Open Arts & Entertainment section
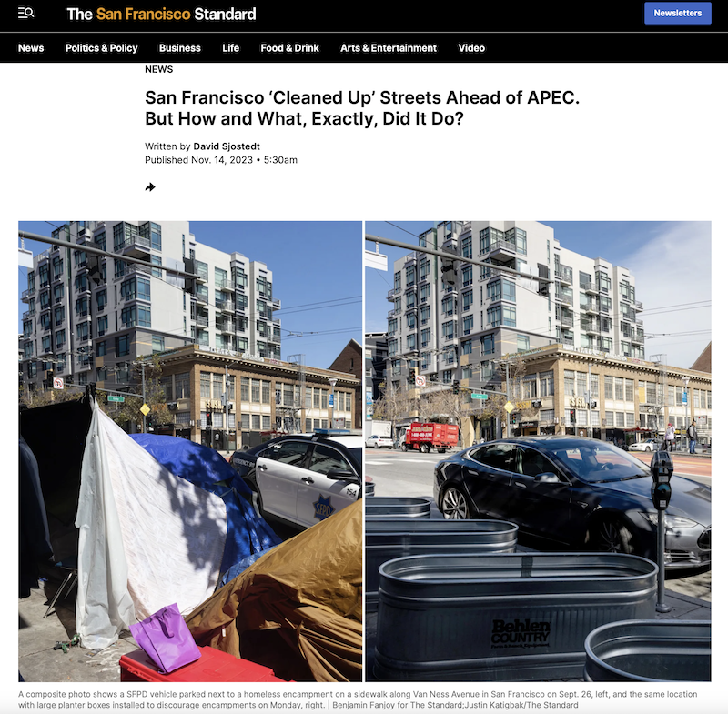This screenshot has height=714, width=728. coord(389,48)
